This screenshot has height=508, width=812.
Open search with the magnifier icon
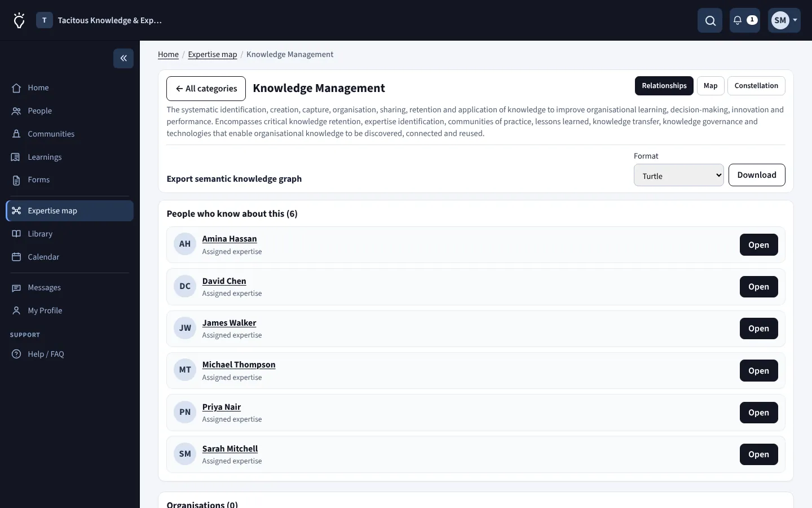(x=710, y=20)
